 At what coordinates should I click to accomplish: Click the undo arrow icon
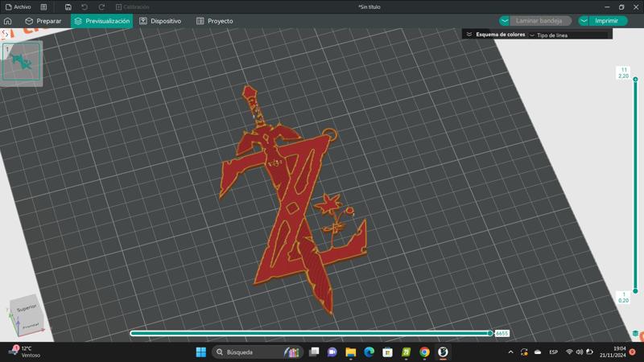85,7
